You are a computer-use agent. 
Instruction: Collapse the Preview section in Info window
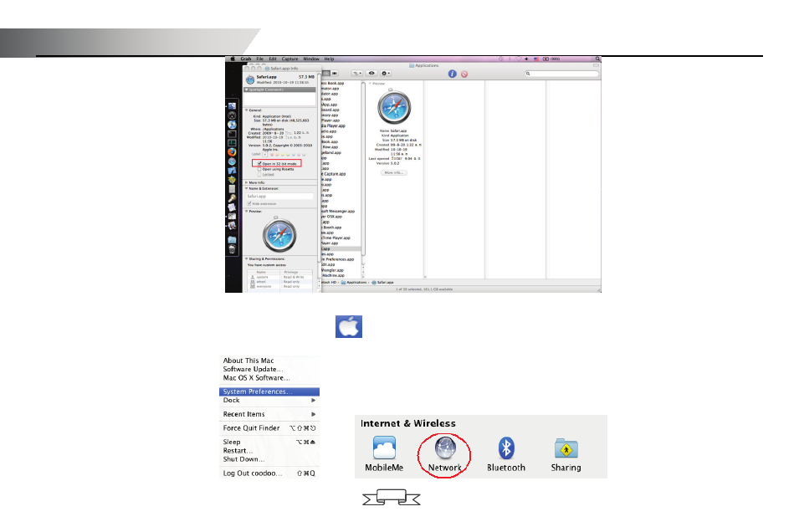(x=247, y=211)
